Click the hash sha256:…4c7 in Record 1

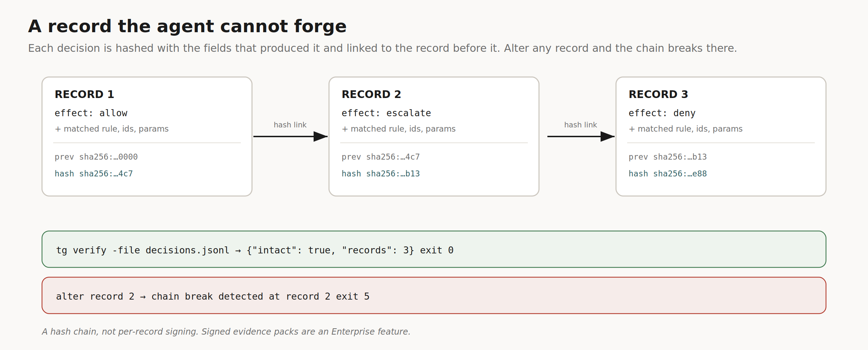(x=94, y=174)
